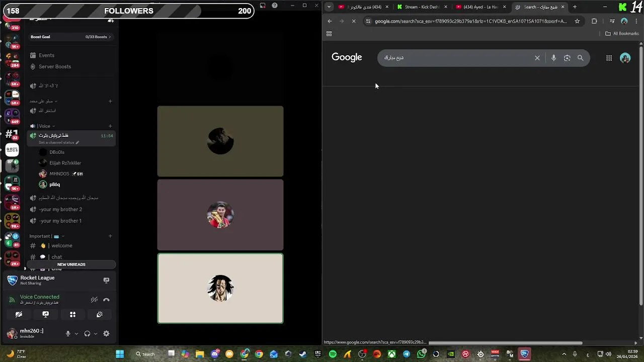644x362 pixels.
Task: Collapse the Important category
Action: (x=46, y=236)
